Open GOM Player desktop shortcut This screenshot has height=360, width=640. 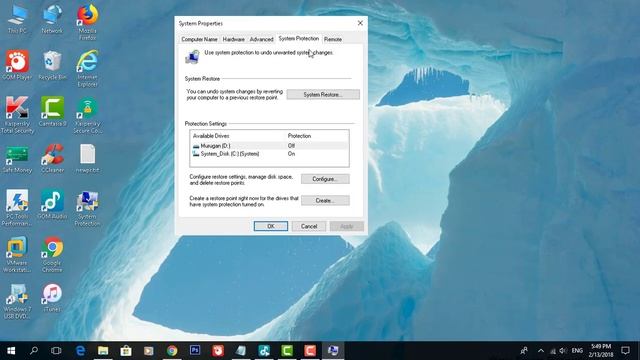17,65
